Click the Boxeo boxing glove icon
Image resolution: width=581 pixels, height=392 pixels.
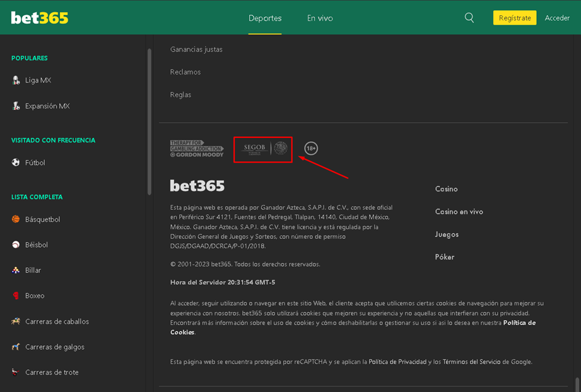[x=16, y=296]
